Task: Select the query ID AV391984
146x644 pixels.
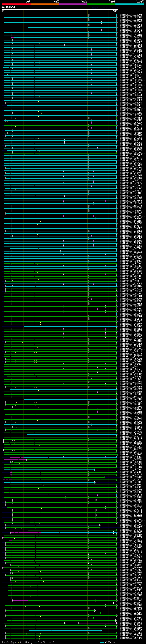Action: pos(8,7)
